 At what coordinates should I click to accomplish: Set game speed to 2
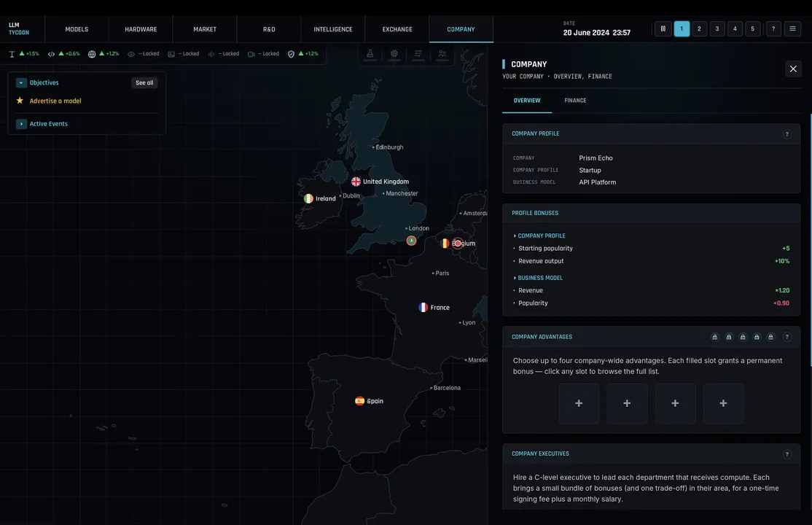click(x=699, y=29)
